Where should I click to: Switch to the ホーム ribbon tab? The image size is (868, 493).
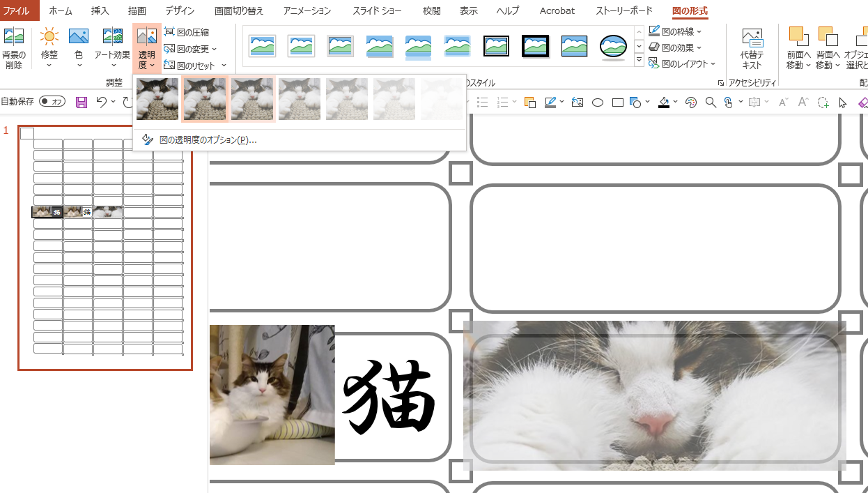[61, 10]
